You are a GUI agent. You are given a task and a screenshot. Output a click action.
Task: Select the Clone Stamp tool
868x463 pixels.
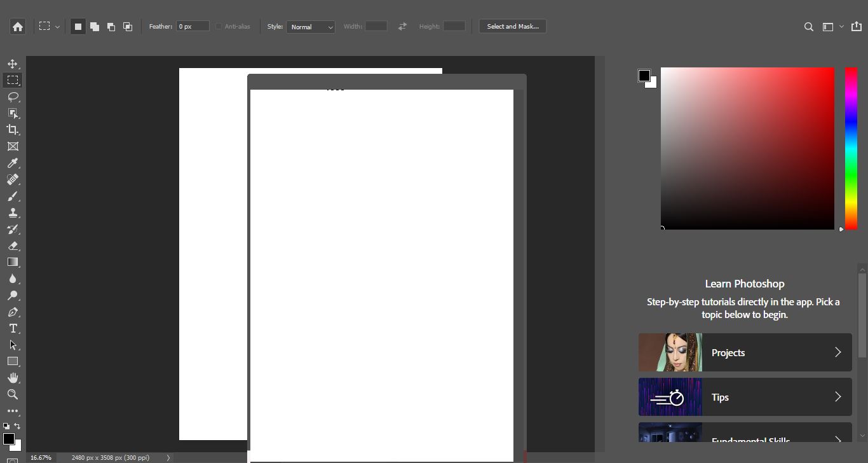(x=13, y=212)
